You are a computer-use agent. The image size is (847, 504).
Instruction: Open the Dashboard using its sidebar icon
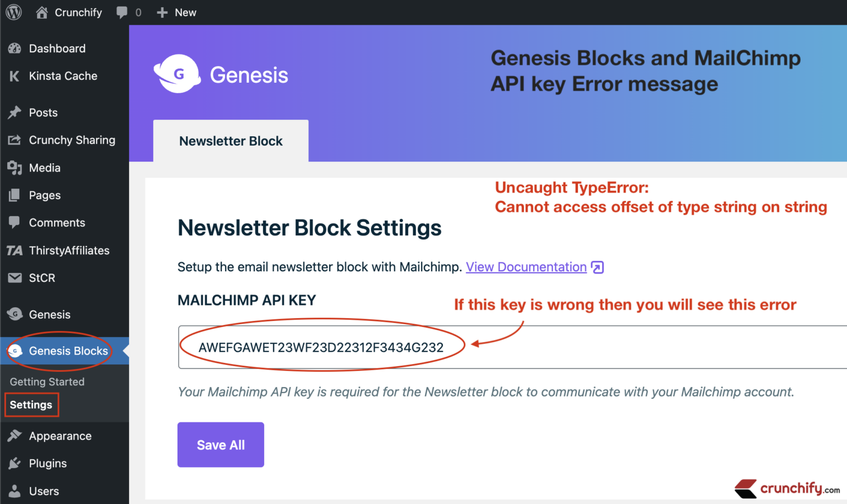(x=14, y=49)
